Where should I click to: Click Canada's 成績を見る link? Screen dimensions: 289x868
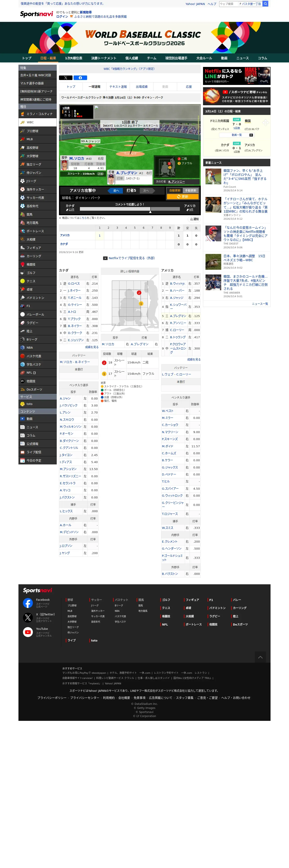coord(92,347)
